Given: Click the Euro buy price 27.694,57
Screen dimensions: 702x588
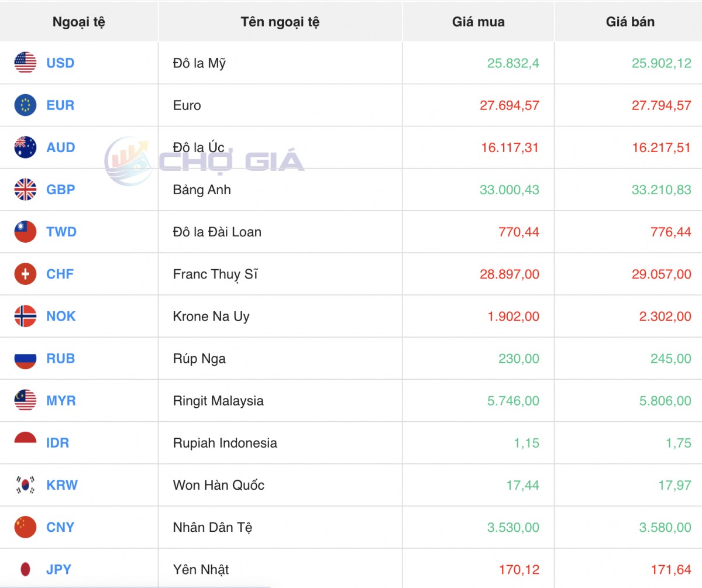Looking at the screenshot, I should coord(509,105).
